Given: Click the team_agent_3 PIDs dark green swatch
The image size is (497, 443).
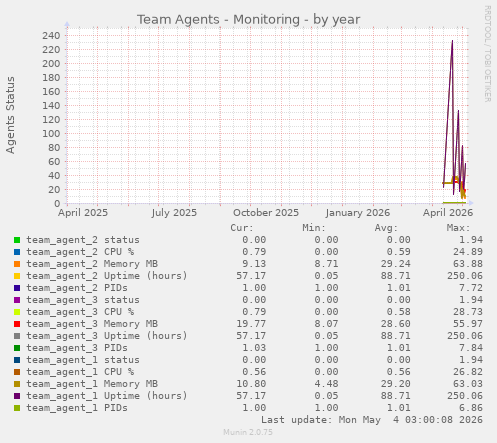Looking at the screenshot, I should coord(17,348).
